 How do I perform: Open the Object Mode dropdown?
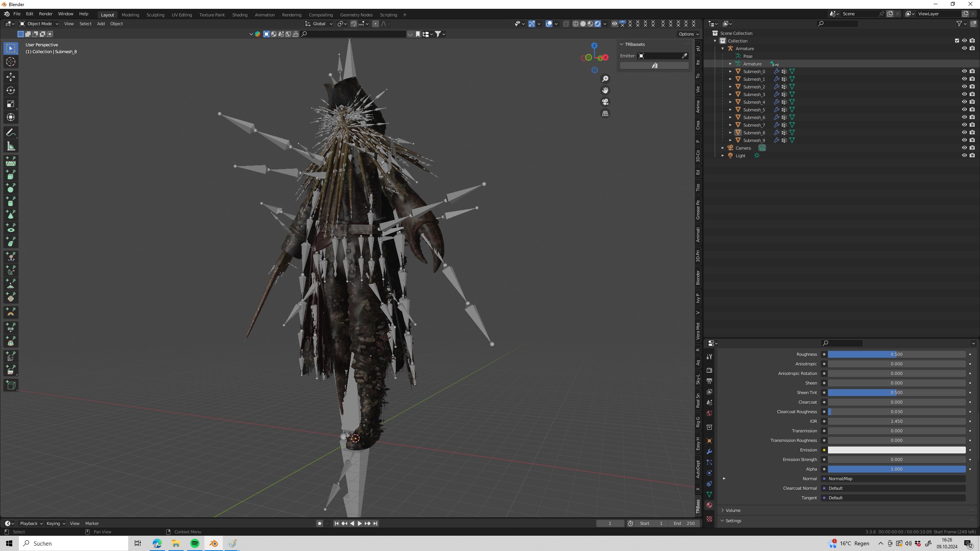(39, 24)
